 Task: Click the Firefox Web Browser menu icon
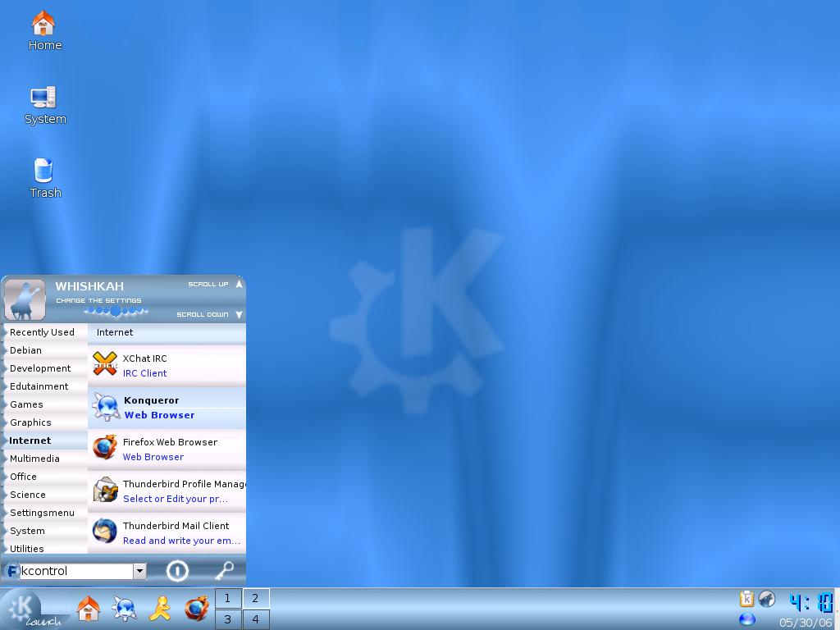click(105, 447)
